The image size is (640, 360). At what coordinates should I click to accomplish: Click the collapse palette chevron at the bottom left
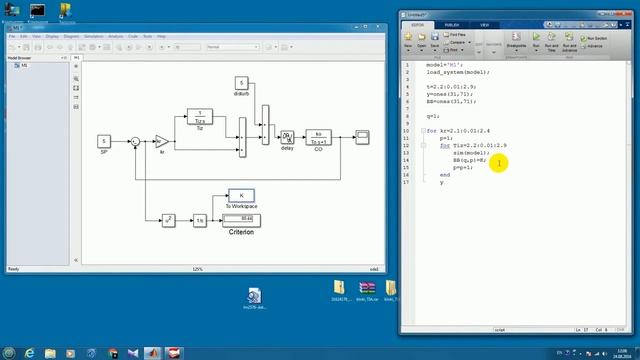pos(76,260)
